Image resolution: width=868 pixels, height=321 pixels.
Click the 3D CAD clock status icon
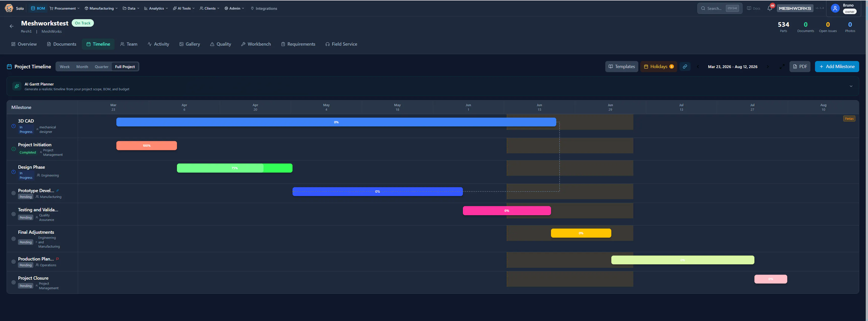coord(13,126)
